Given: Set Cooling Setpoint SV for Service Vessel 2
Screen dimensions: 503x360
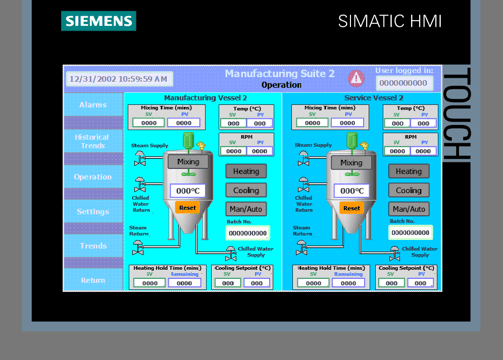Looking at the screenshot, I should [392, 283].
